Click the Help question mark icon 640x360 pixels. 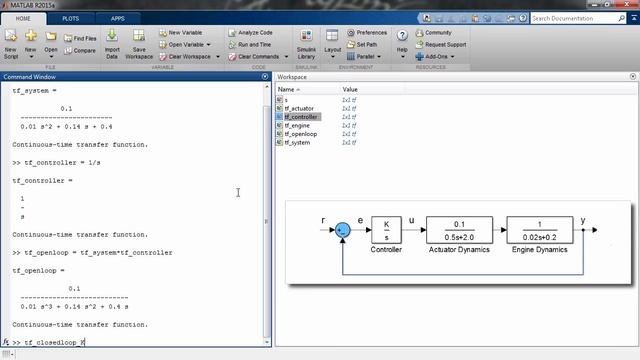[x=402, y=36]
